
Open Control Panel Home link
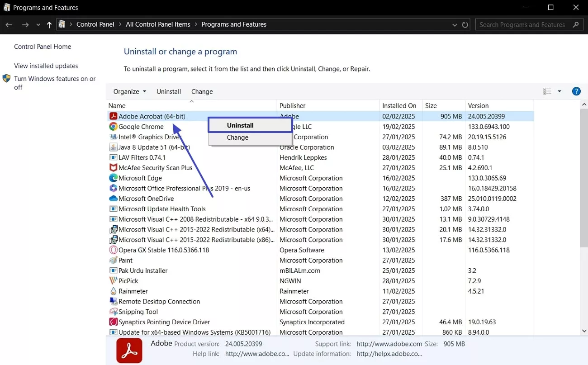[x=43, y=47]
